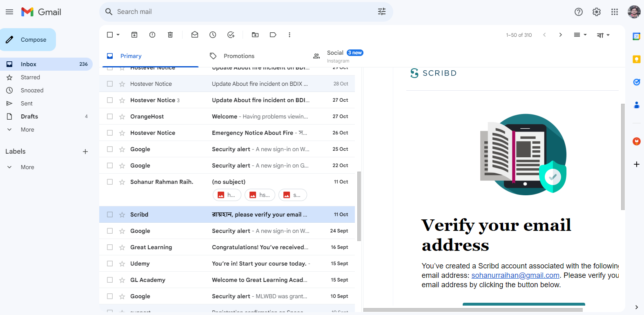Toggle split pane mode button
644x315 pixels.
coord(577,35)
